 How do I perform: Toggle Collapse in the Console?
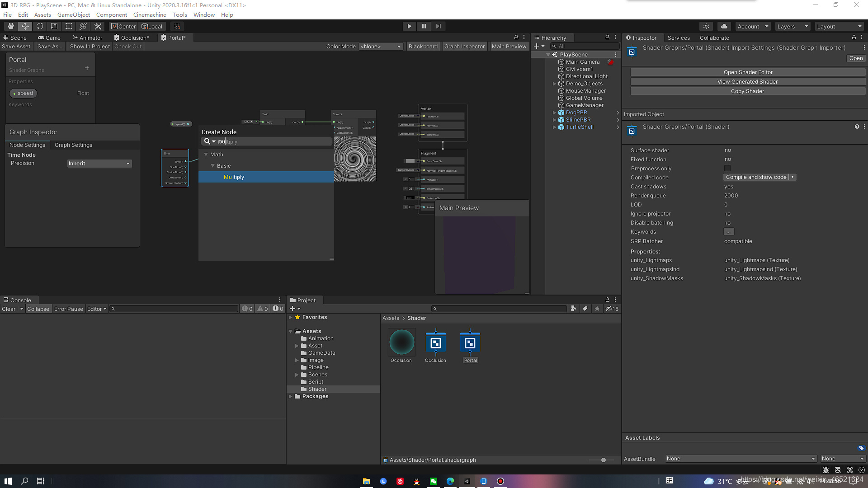(38, 309)
